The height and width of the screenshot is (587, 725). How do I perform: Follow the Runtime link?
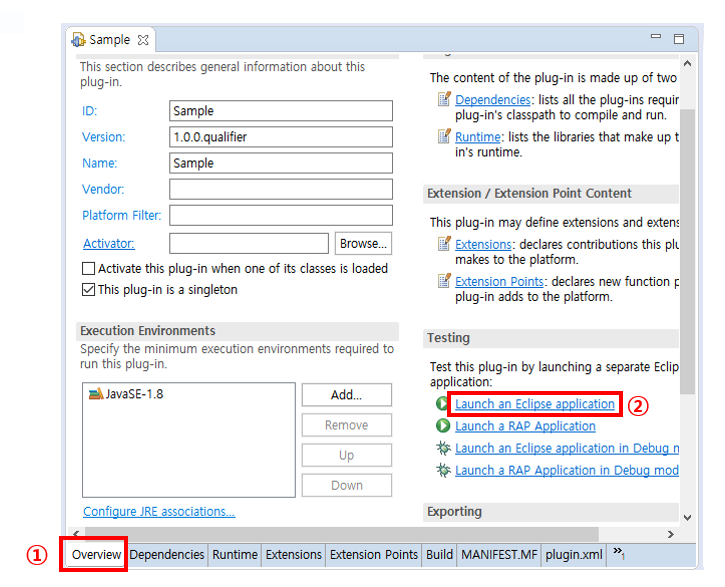(x=478, y=137)
